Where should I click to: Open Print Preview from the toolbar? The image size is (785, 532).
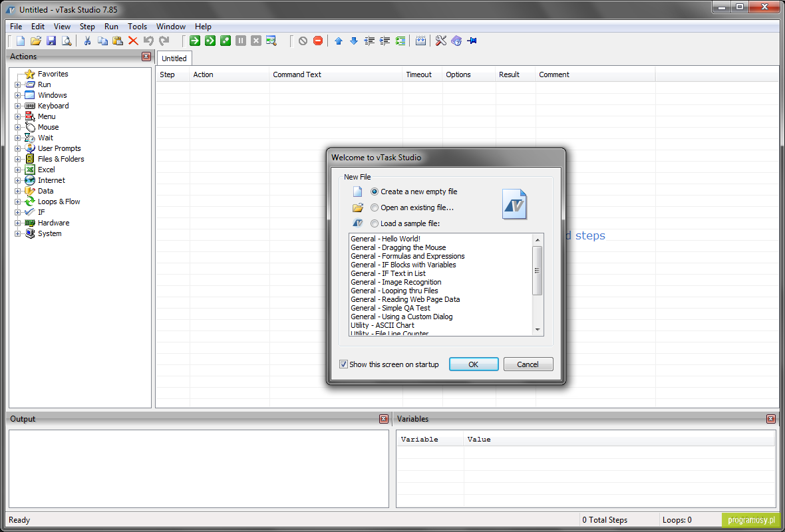[x=66, y=41]
